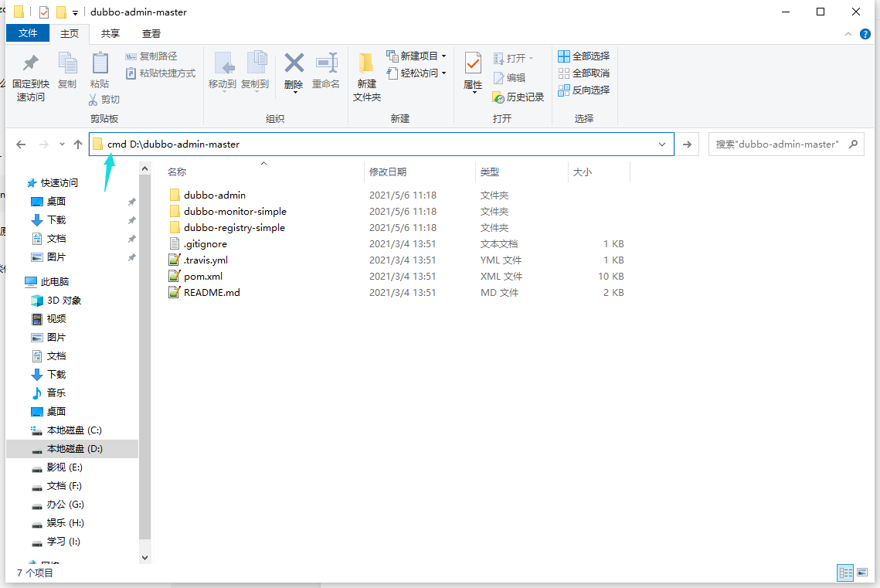Click 打开 open button in ribbon
The width and height of the screenshot is (880, 588).
coord(513,59)
